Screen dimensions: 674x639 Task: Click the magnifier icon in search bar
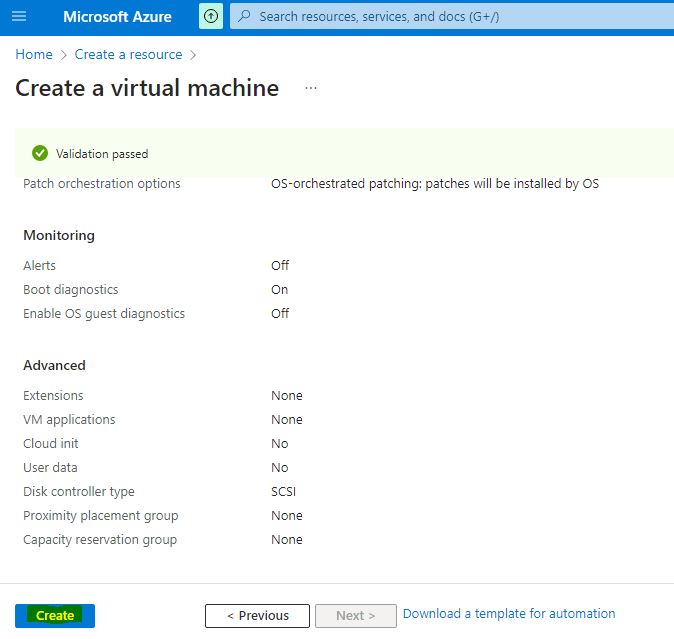coord(244,17)
